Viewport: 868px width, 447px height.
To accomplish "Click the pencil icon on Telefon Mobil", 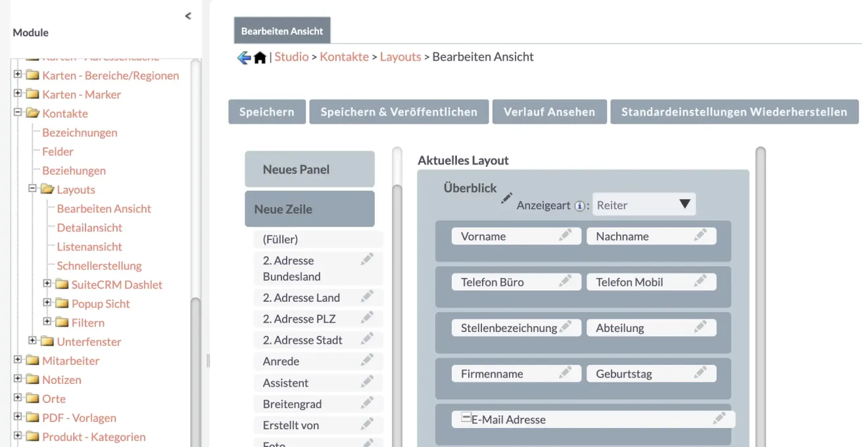I will pos(700,281).
